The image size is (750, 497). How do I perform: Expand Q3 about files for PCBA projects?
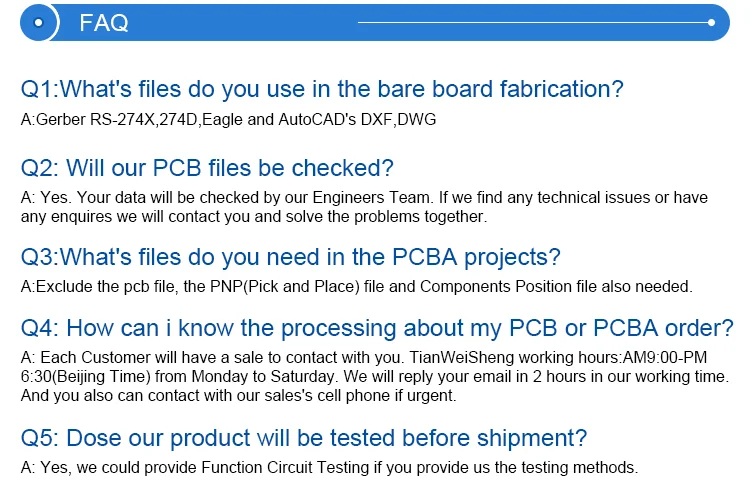coord(290,256)
